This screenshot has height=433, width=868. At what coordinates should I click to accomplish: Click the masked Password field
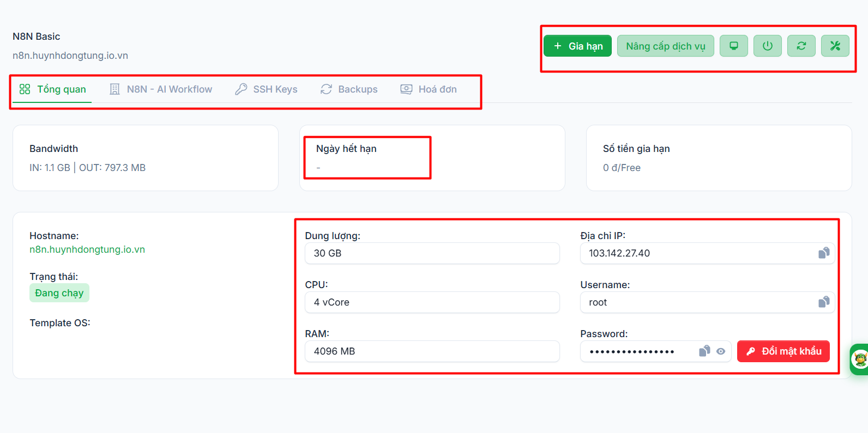click(655, 351)
